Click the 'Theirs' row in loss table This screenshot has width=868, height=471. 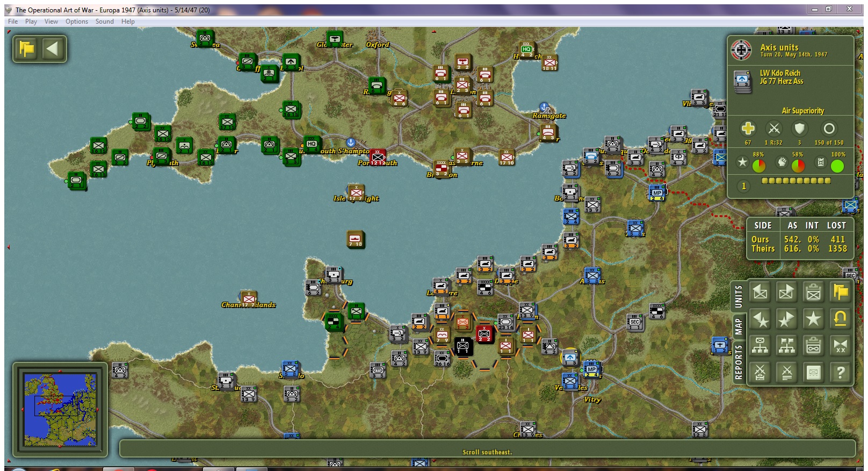coord(799,249)
